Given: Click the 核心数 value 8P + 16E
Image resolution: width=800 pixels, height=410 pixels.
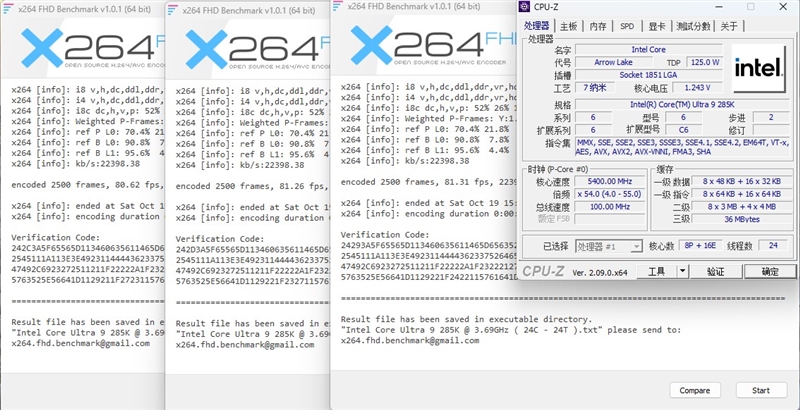Looking at the screenshot, I should [x=702, y=246].
